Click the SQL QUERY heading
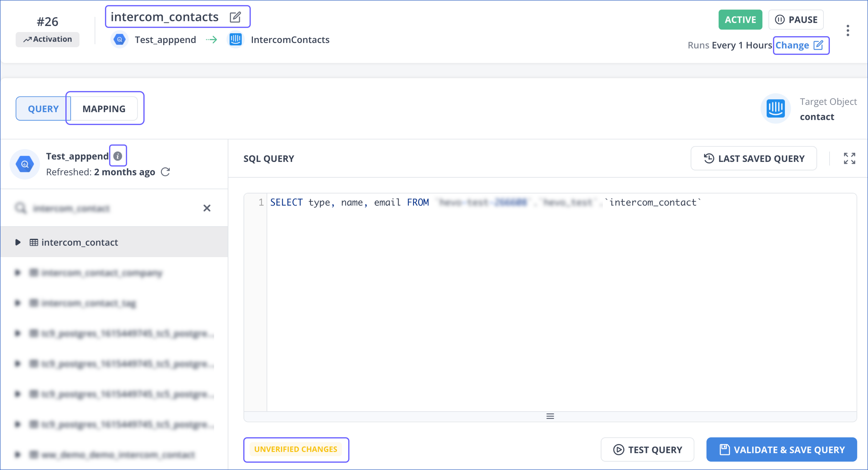The image size is (868, 470). (269, 159)
